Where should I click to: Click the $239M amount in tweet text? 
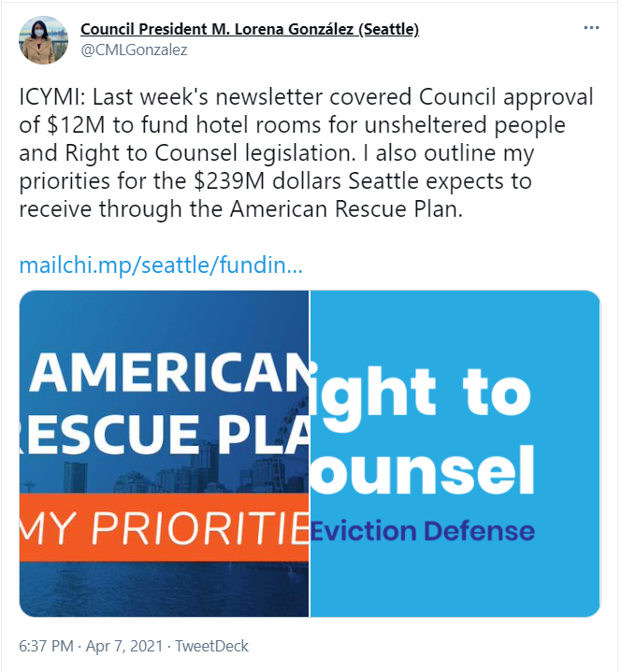point(228,181)
